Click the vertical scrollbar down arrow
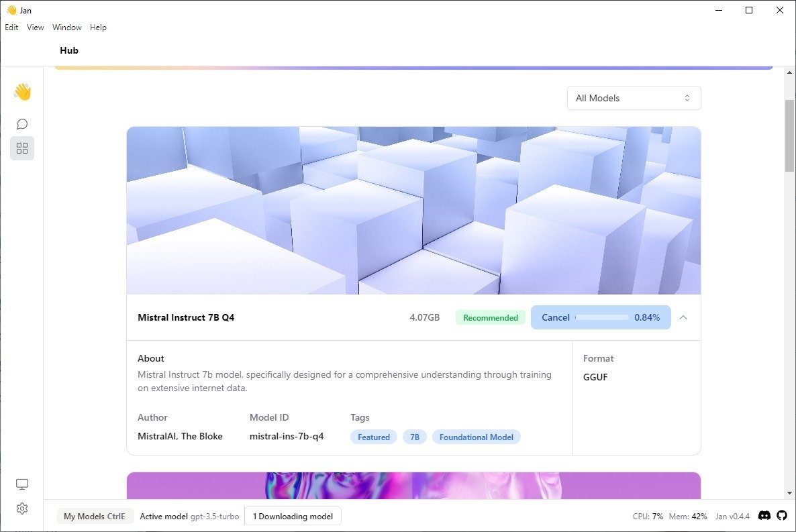796x532 pixels. tap(789, 493)
